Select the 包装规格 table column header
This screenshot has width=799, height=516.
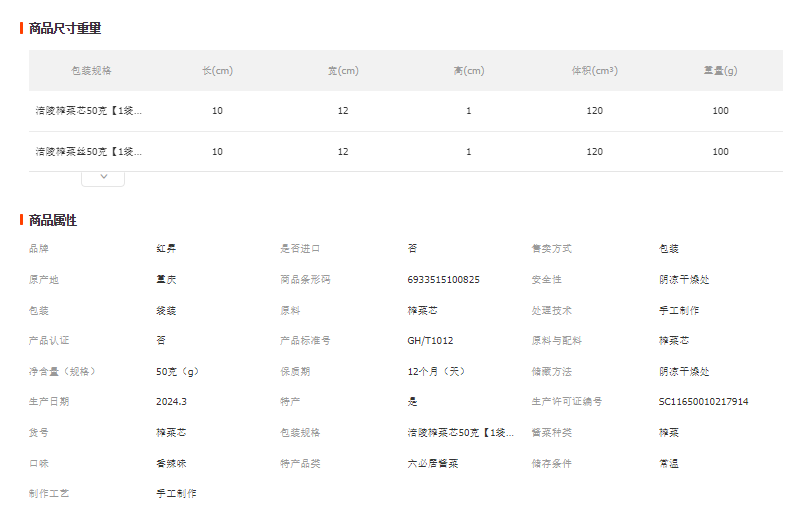[x=91, y=71]
